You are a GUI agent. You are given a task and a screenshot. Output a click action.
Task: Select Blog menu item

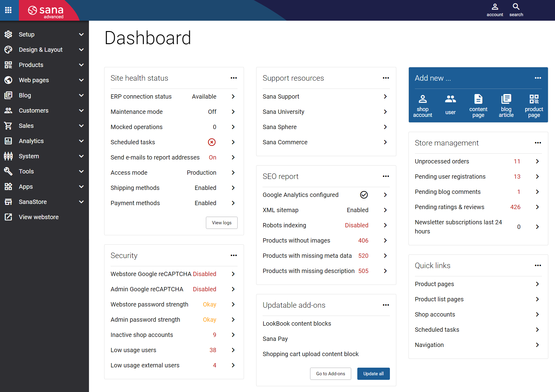tap(44, 95)
